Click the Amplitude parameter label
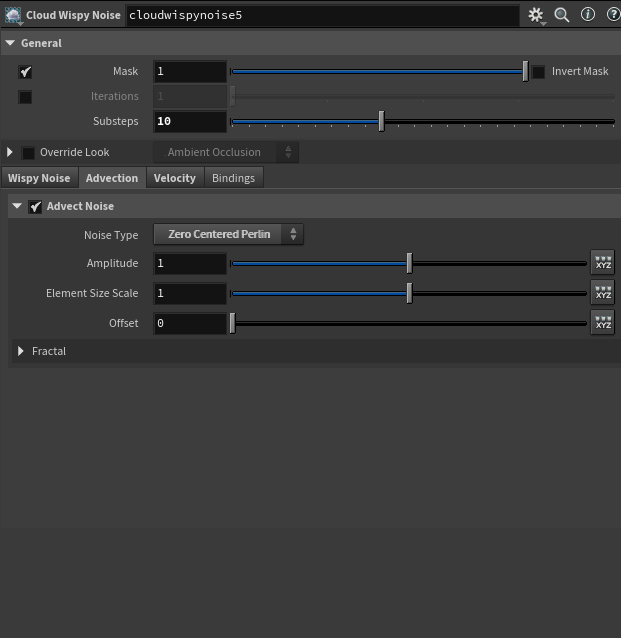 click(112, 263)
